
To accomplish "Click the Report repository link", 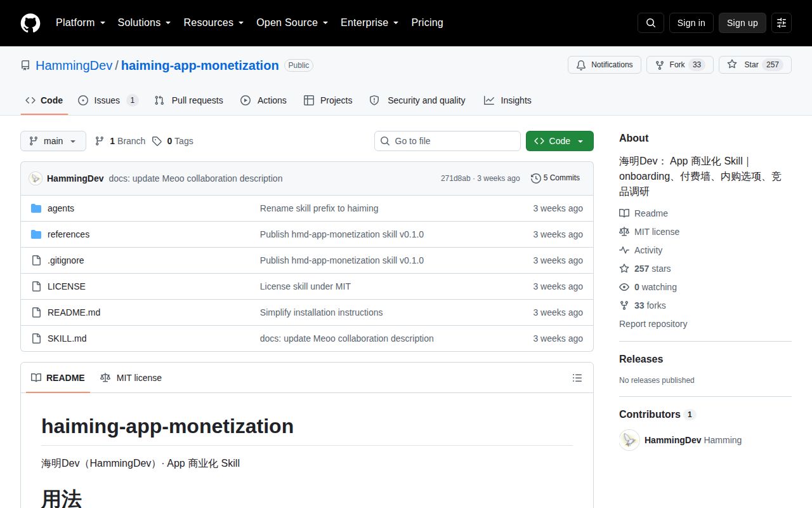I will click(653, 324).
